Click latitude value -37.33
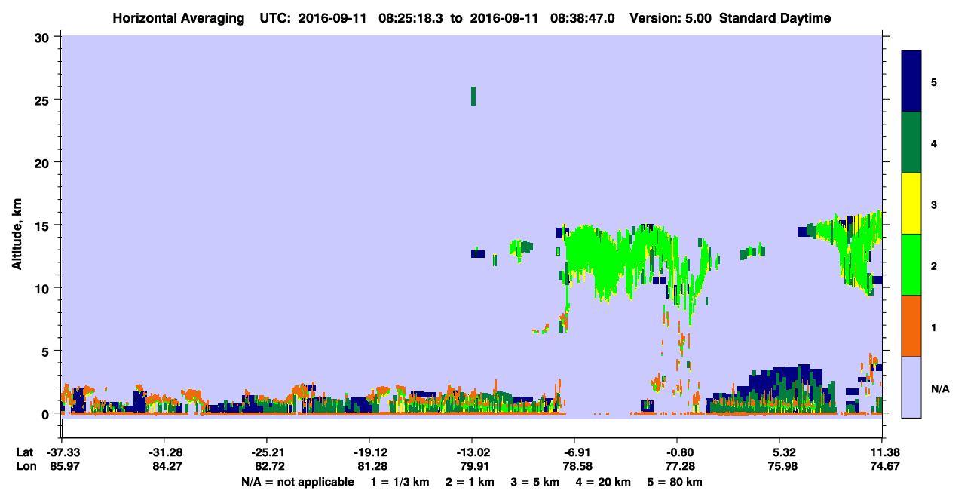 (61, 452)
